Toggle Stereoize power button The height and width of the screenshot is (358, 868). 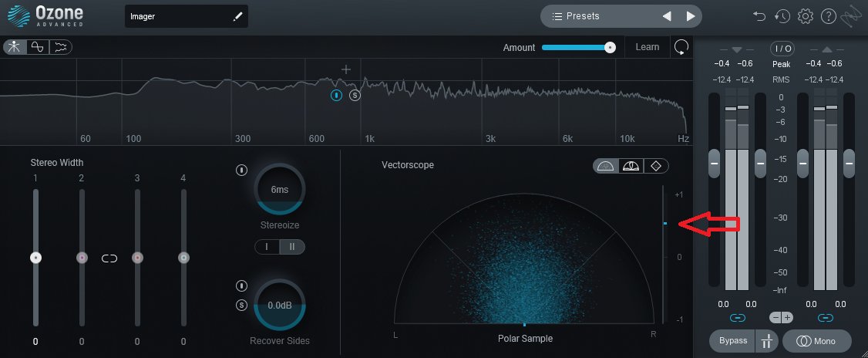(x=241, y=171)
